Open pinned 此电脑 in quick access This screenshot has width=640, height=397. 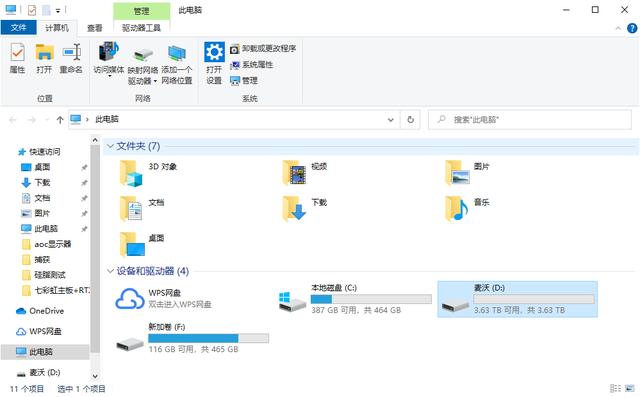[40, 228]
